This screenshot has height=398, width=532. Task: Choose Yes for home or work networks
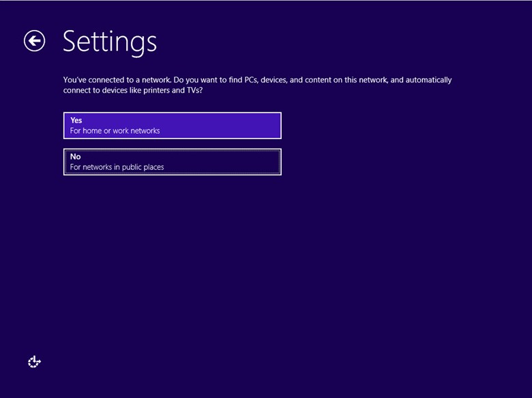coord(173,125)
